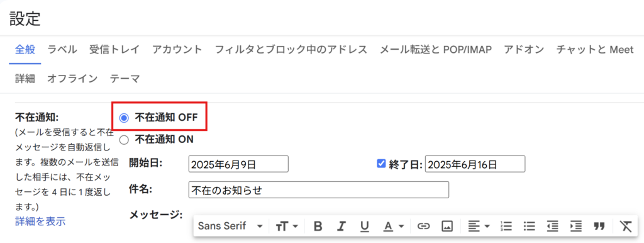Underline text with the U icon

tap(365, 226)
